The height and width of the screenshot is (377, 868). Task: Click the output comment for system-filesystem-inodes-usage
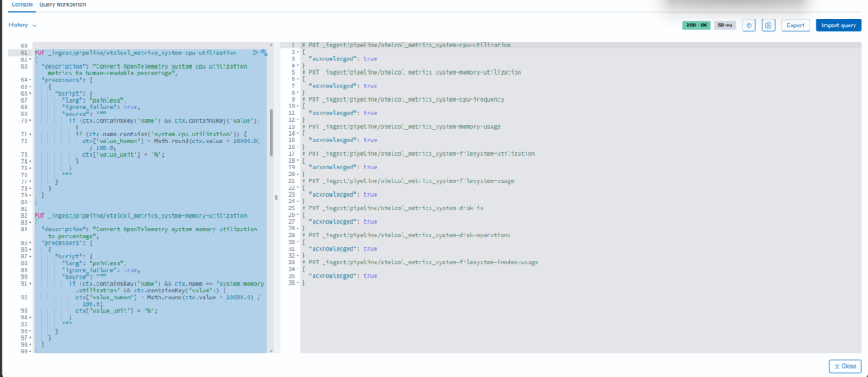420,262
